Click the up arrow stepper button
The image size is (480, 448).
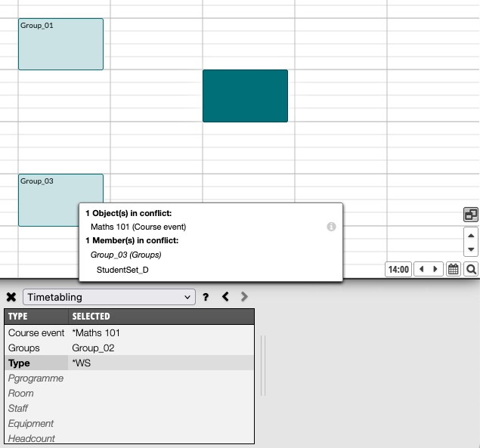click(471, 235)
